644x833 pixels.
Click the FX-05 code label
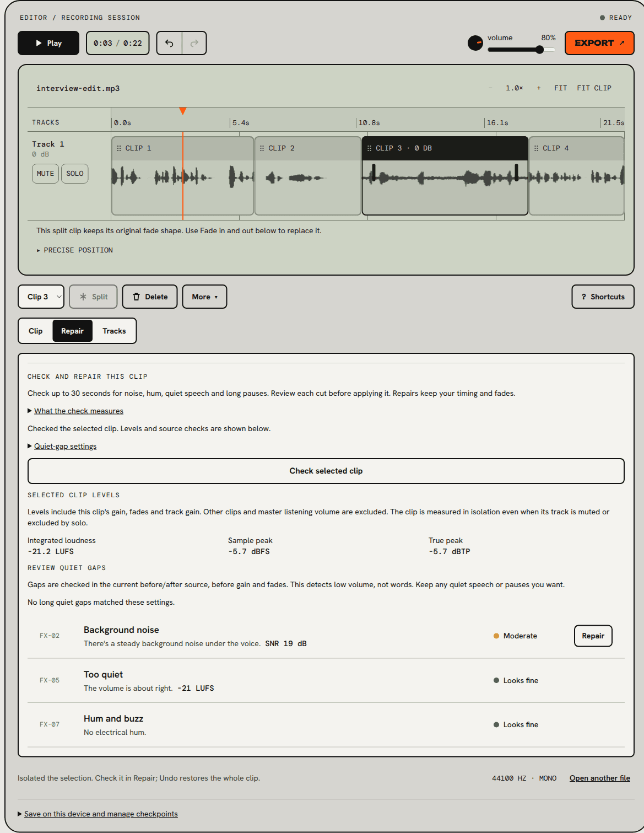click(x=50, y=680)
